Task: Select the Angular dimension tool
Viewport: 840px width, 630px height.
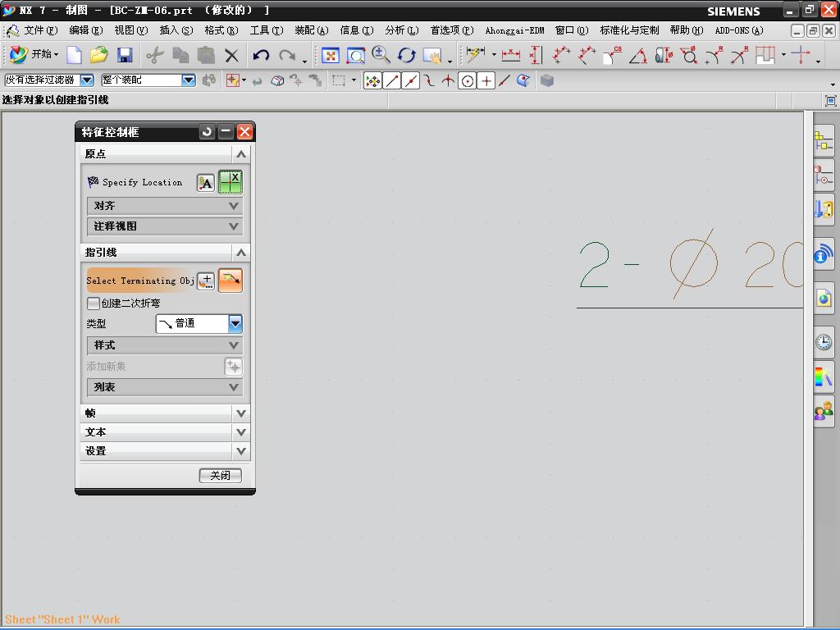Action: point(637,55)
